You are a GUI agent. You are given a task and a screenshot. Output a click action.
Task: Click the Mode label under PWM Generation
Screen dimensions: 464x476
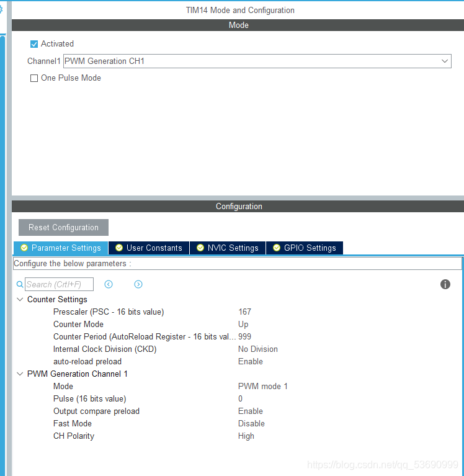coord(63,386)
